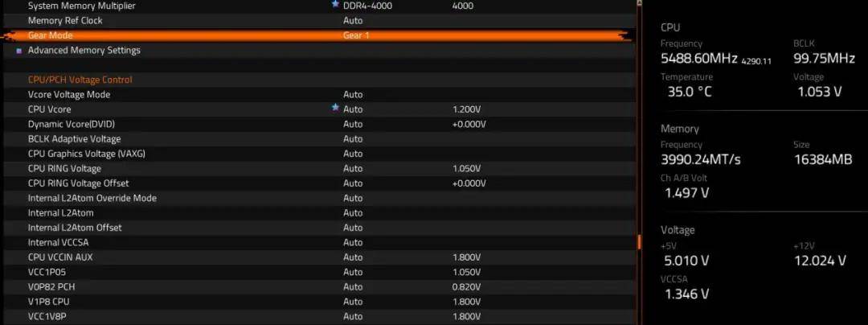Select the CPU RING Voltage Offset Auto value
The image size is (868, 325).
tap(353, 183)
